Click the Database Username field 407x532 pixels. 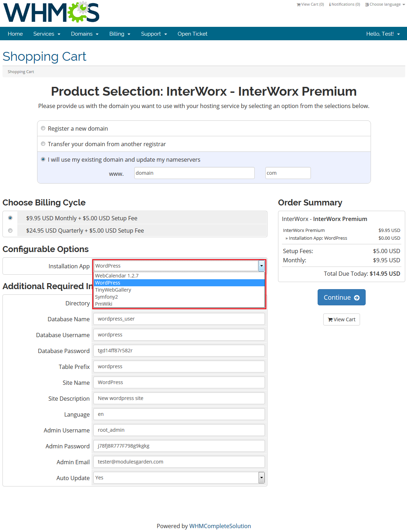click(179, 335)
